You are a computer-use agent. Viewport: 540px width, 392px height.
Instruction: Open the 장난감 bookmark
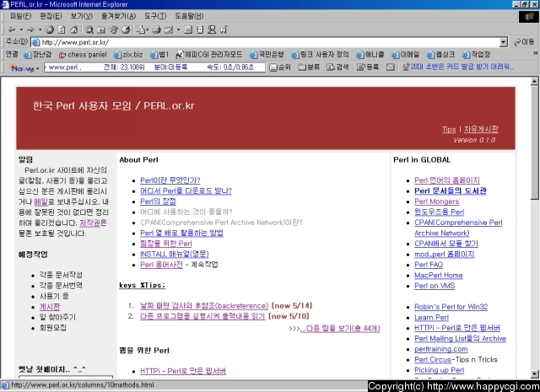coord(37,55)
